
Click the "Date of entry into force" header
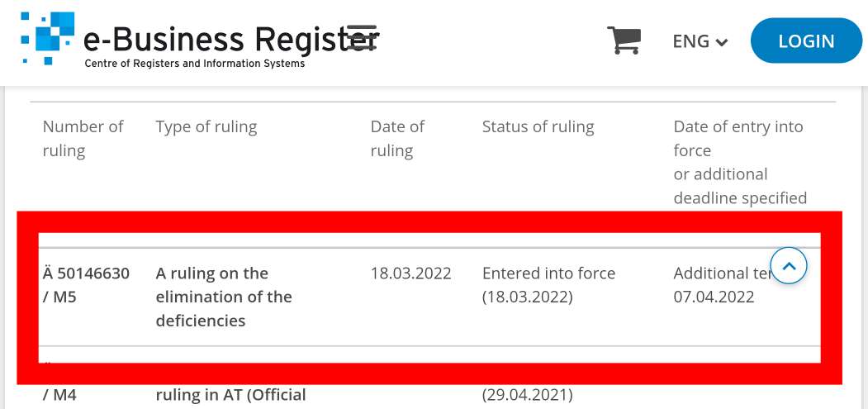click(x=738, y=139)
